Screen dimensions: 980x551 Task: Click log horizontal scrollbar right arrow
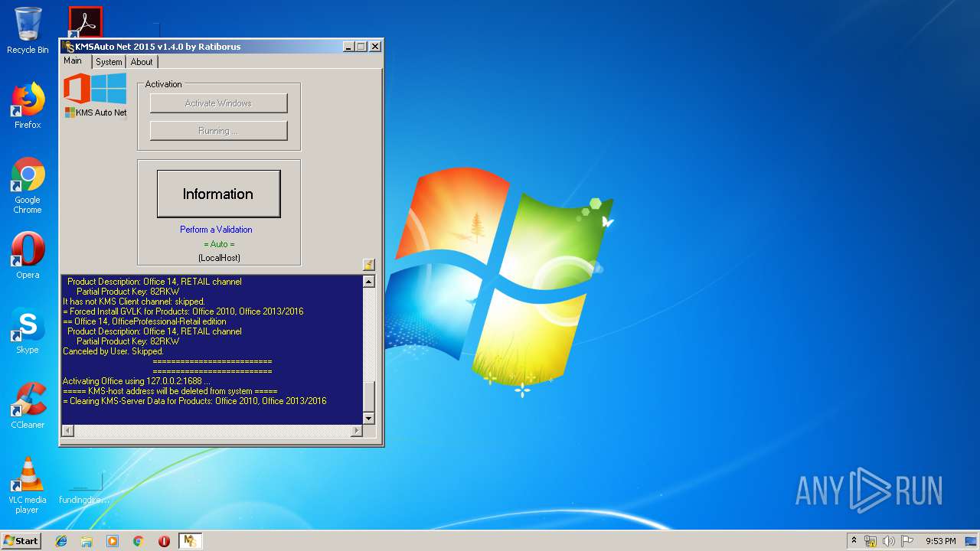(356, 431)
